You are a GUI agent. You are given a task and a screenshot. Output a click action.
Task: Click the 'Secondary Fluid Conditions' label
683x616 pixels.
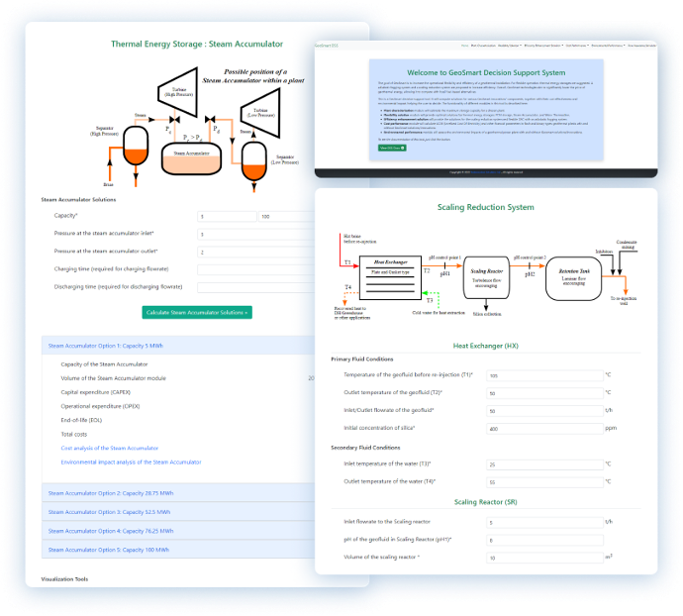tap(365, 448)
